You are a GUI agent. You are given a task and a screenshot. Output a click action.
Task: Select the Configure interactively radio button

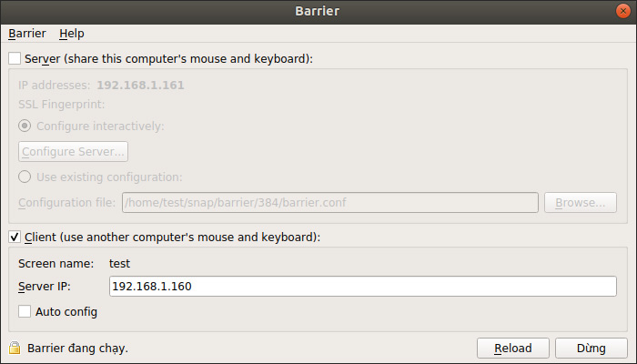click(25, 126)
